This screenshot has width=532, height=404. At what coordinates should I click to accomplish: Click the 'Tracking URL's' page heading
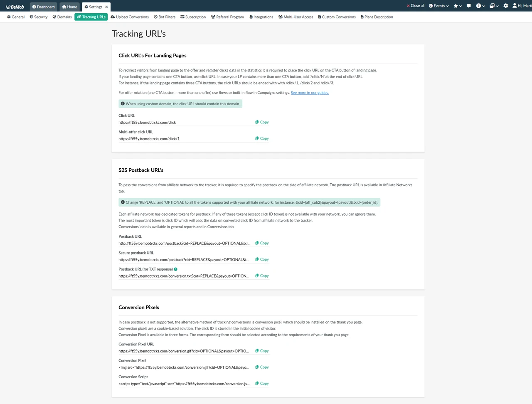click(139, 34)
